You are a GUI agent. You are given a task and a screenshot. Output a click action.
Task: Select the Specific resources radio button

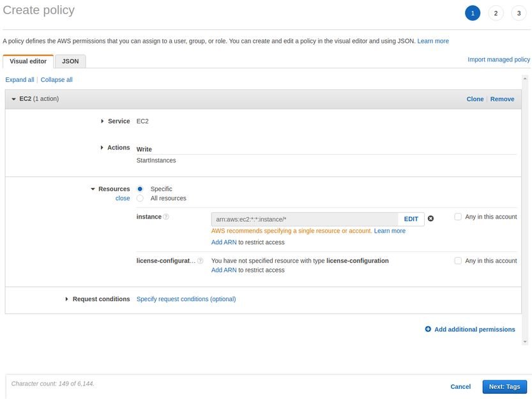coord(140,189)
